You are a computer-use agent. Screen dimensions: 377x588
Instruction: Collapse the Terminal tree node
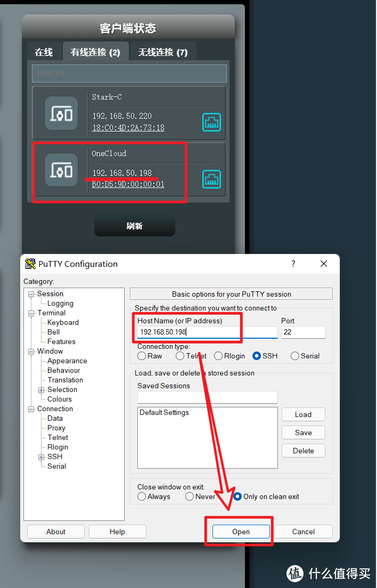click(31, 314)
